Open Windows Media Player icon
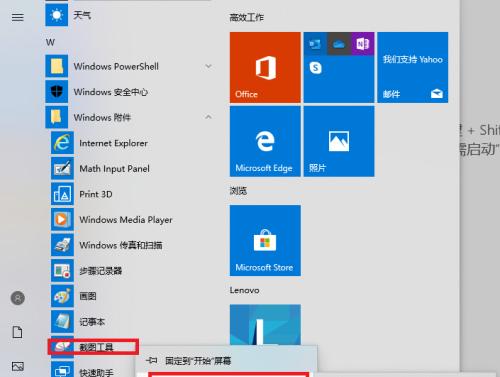The width and height of the screenshot is (500, 377). [x=62, y=219]
